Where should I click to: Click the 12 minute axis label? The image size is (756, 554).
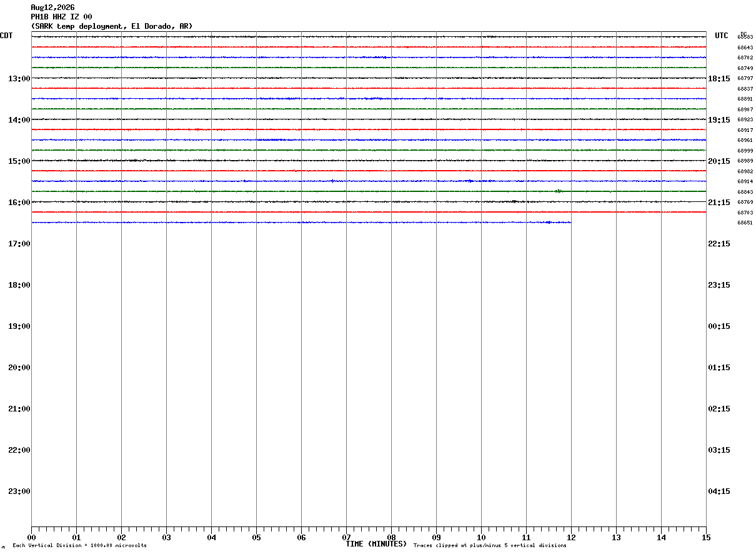click(x=571, y=537)
